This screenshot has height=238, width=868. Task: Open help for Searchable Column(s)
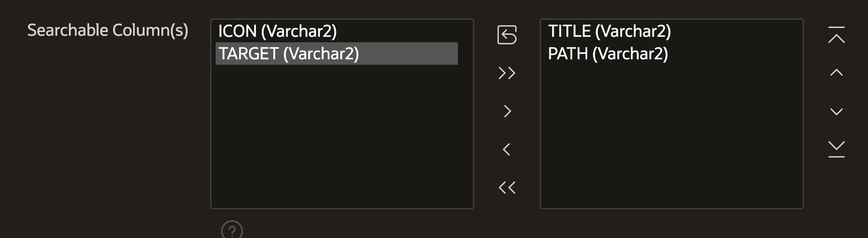232,230
